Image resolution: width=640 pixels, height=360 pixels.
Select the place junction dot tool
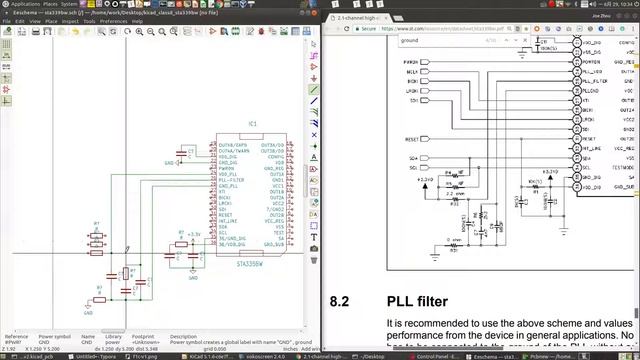click(313, 146)
